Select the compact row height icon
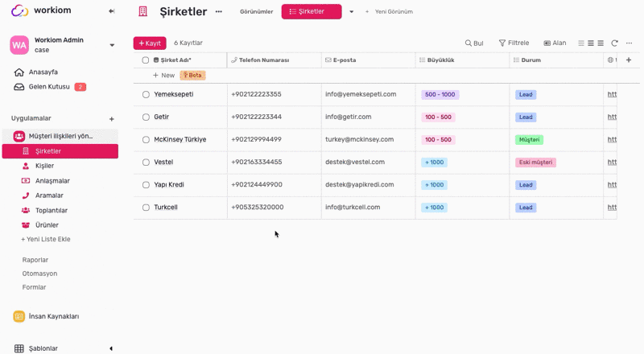The image size is (644, 354). click(x=580, y=43)
